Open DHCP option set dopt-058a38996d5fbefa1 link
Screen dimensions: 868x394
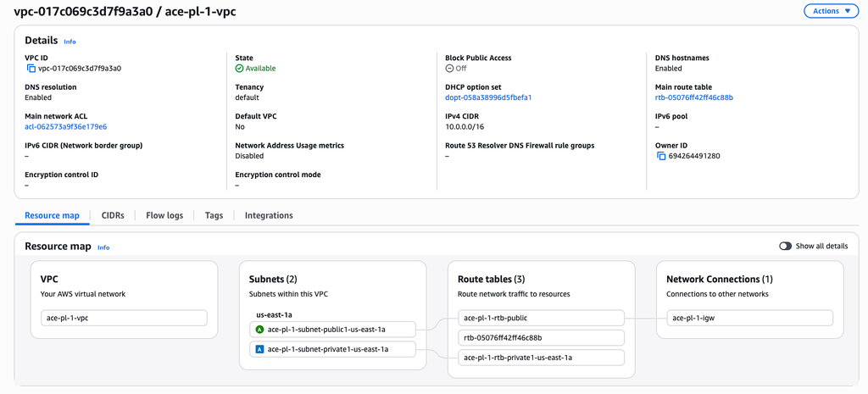click(x=488, y=97)
